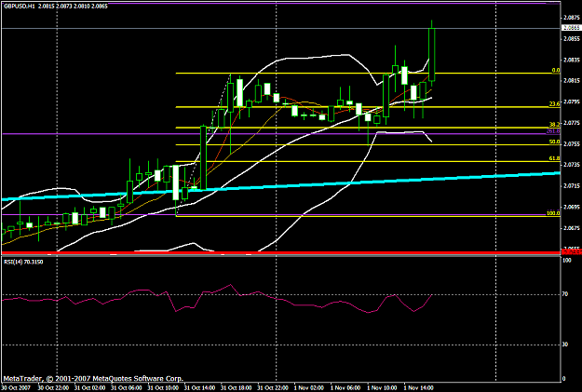Click the 2.0855 price axis label
Viewport: 582px width, 392px height.
(x=571, y=38)
